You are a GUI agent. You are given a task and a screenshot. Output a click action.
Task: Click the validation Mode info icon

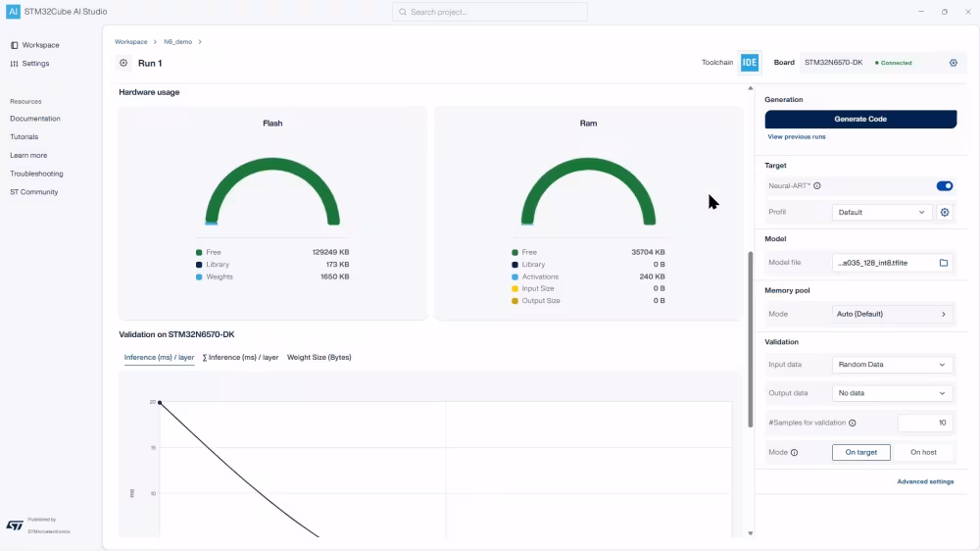[794, 453]
